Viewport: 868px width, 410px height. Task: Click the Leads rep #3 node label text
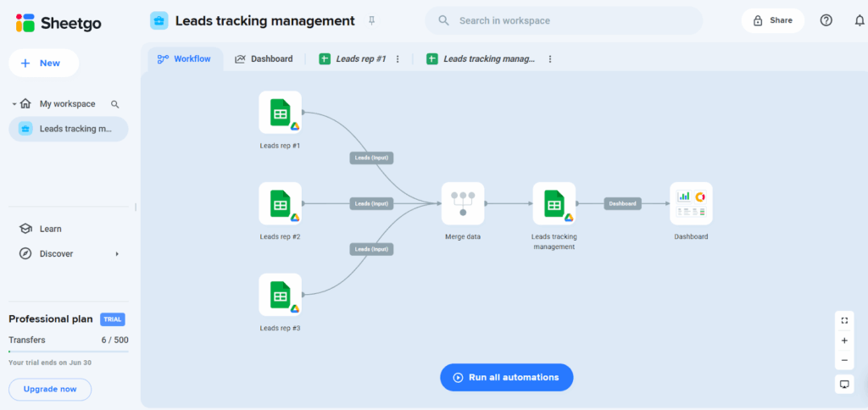pyautogui.click(x=280, y=328)
